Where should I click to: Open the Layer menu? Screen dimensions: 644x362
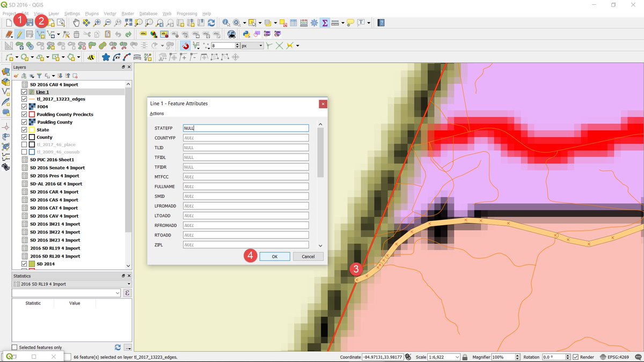54,13
